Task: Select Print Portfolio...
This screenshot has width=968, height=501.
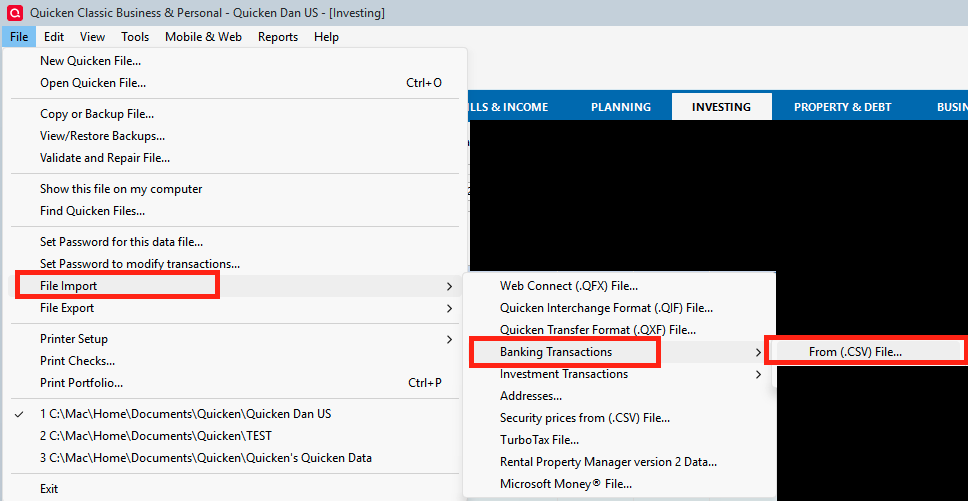Action: [235, 383]
